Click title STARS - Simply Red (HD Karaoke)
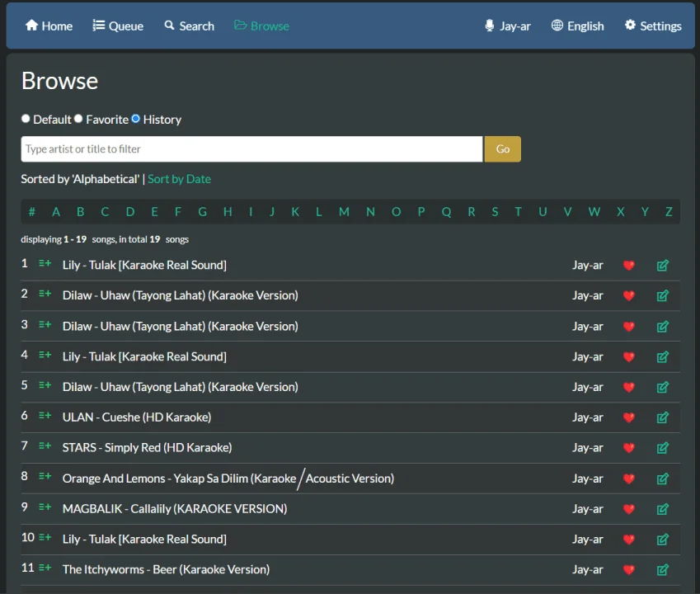Image resolution: width=700 pixels, height=594 pixels. point(147,447)
